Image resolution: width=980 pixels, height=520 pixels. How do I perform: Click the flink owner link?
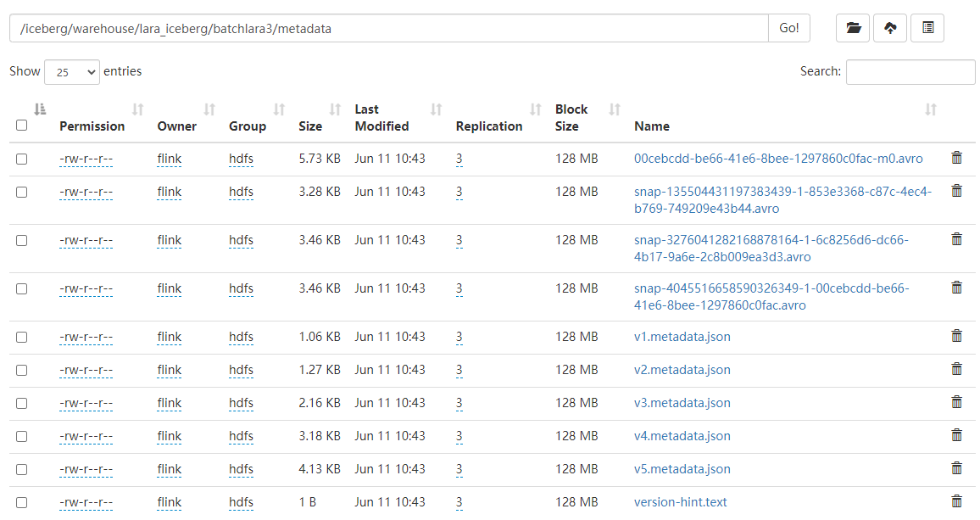pyautogui.click(x=169, y=158)
